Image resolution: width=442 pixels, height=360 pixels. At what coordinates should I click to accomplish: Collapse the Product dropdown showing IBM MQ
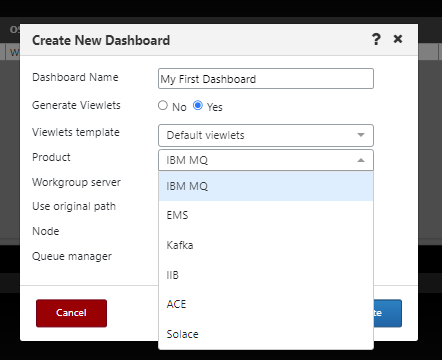pos(266,160)
